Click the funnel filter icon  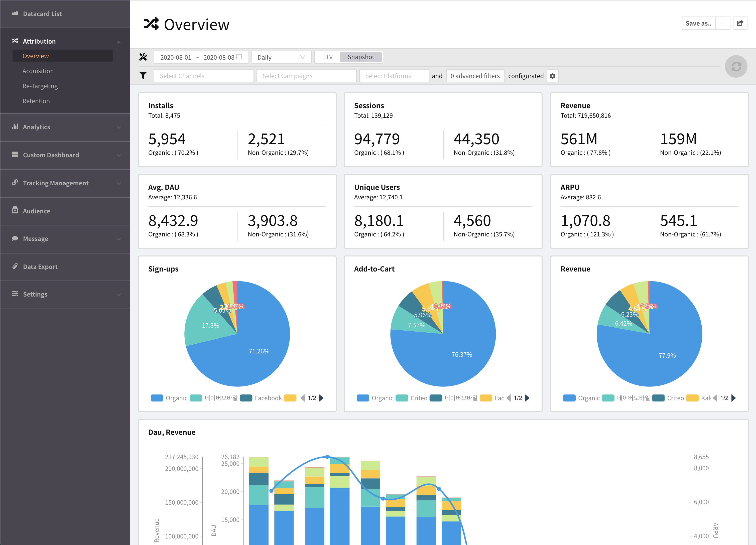(x=143, y=76)
